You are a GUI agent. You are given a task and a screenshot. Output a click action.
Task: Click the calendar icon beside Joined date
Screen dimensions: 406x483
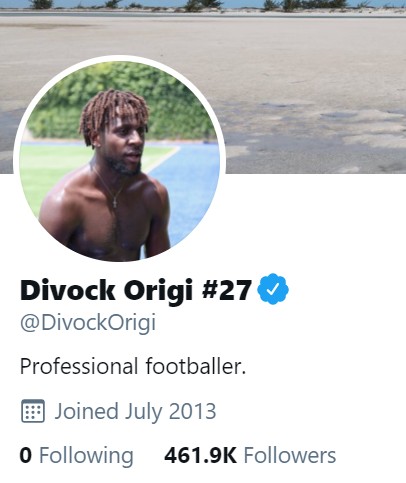click(x=33, y=411)
